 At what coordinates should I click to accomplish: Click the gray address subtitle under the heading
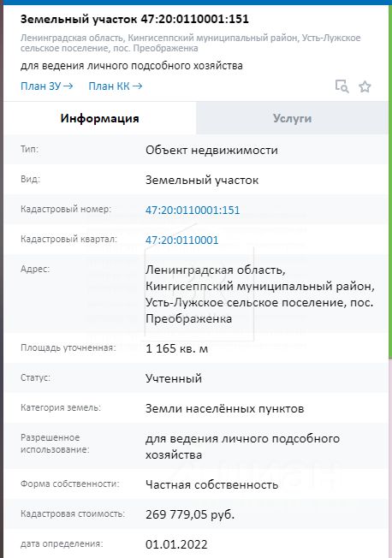(191, 43)
